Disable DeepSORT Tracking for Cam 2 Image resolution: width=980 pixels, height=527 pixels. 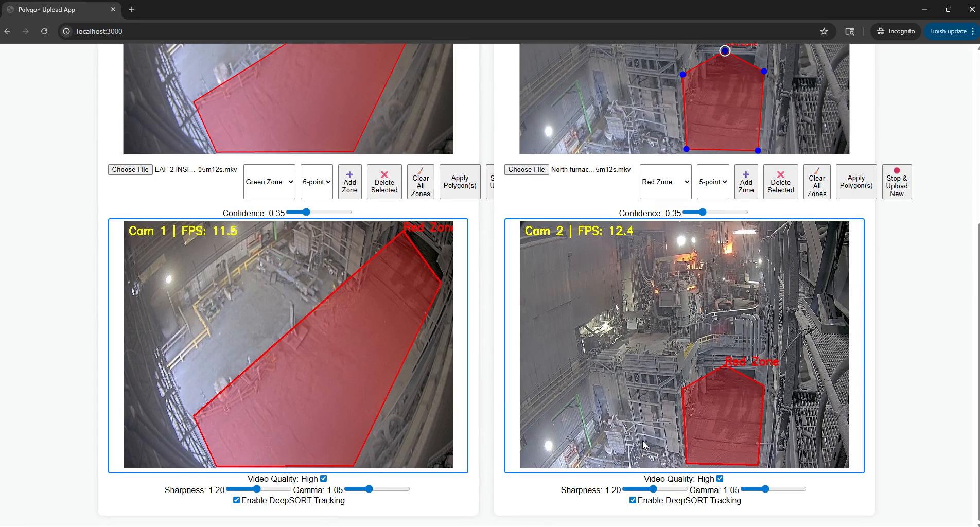[633, 500]
